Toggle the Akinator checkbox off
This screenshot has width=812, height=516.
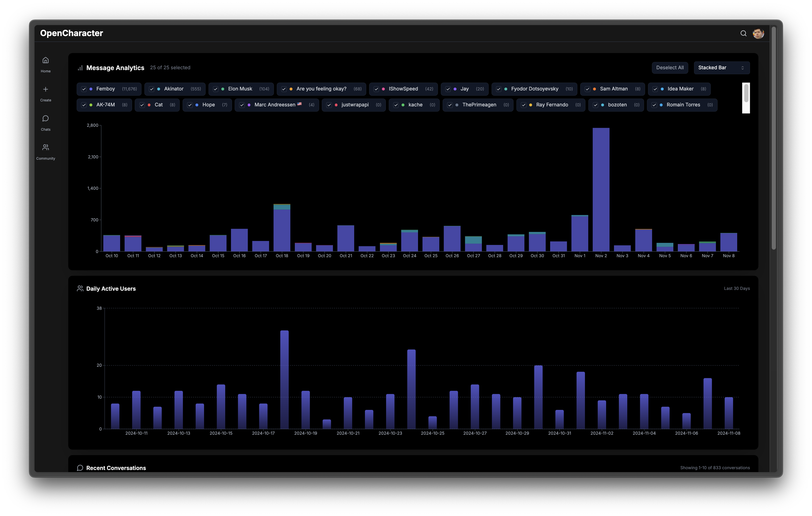tap(152, 89)
